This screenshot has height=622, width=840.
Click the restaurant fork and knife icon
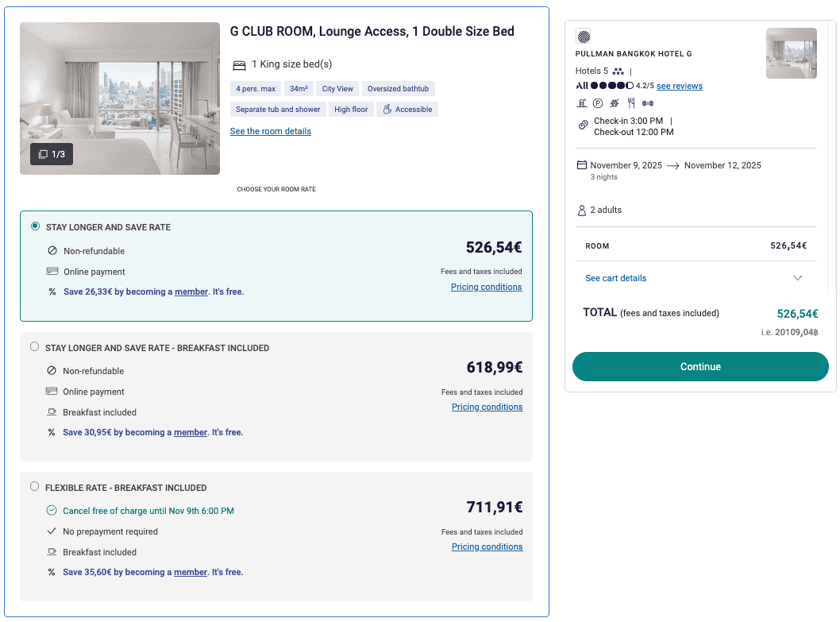pyautogui.click(x=631, y=102)
